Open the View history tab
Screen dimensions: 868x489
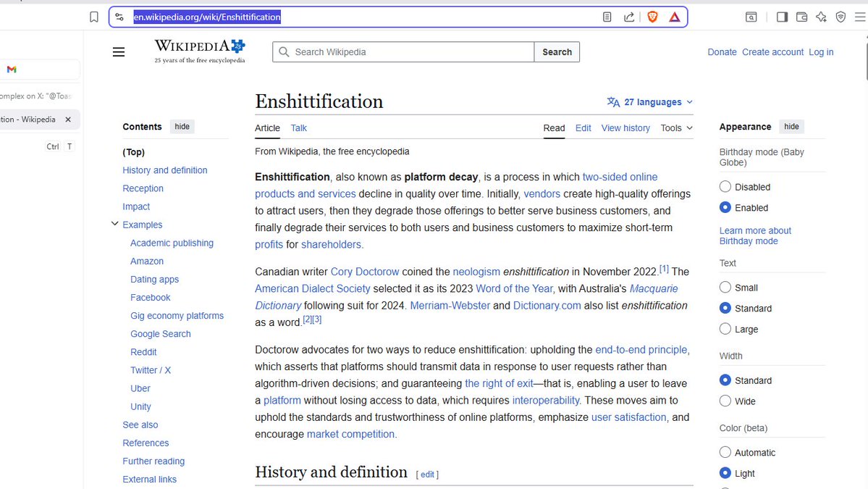[x=625, y=128]
